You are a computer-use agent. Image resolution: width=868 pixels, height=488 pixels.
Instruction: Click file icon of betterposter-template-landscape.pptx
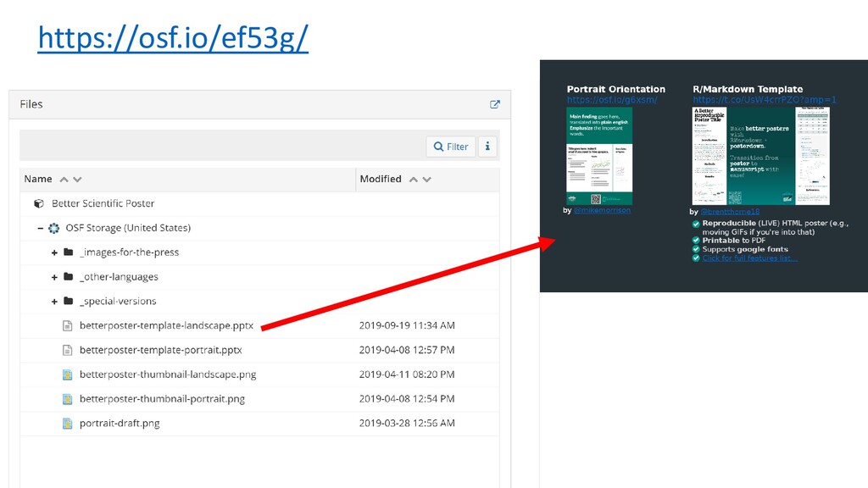(68, 326)
